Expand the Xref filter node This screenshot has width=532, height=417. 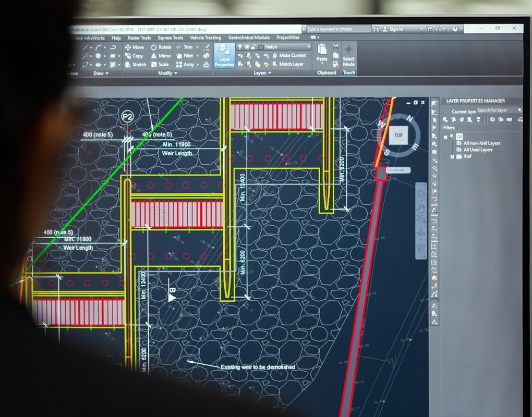[452, 156]
